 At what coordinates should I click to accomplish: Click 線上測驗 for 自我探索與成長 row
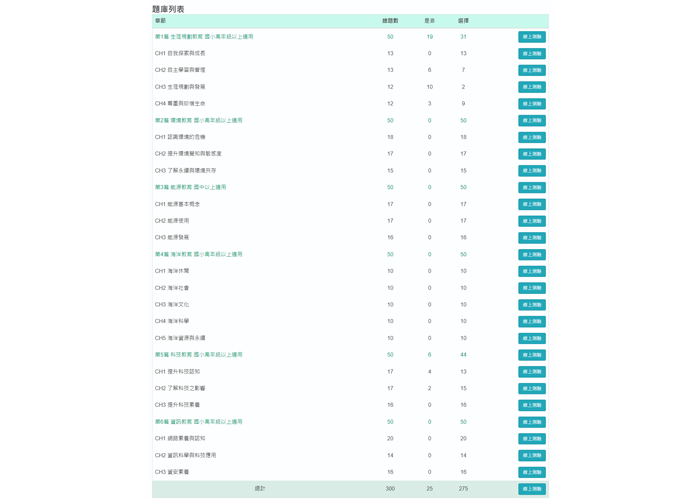(531, 54)
